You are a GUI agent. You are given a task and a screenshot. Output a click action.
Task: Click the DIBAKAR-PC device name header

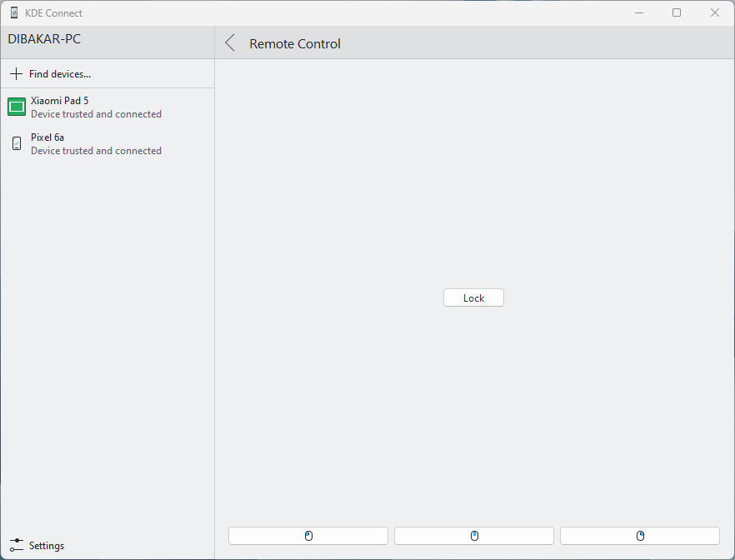click(x=44, y=39)
